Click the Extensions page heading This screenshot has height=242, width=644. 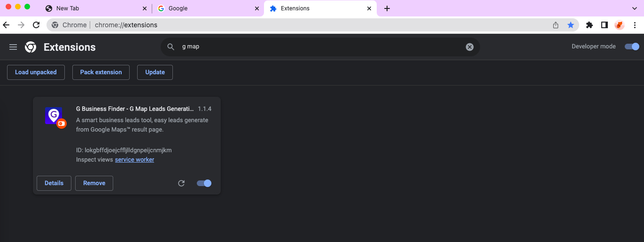[70, 47]
